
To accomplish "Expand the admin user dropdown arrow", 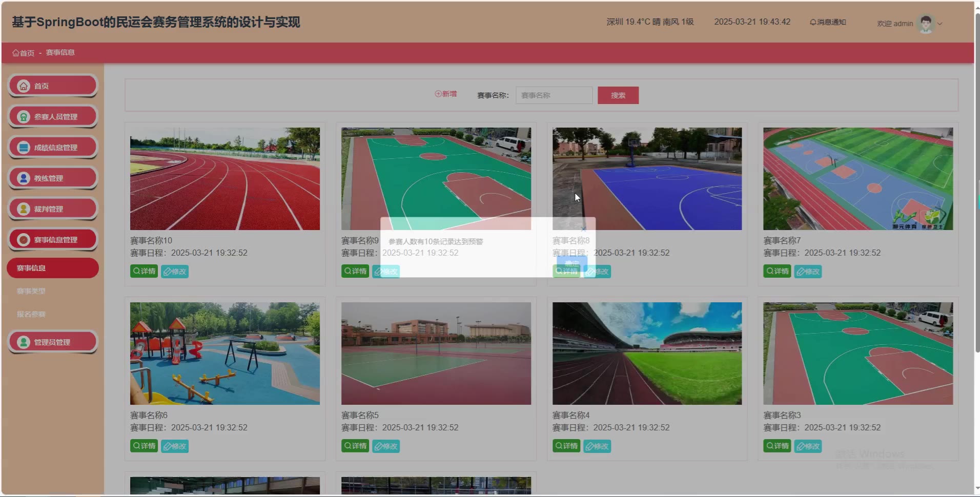I will pyautogui.click(x=940, y=24).
